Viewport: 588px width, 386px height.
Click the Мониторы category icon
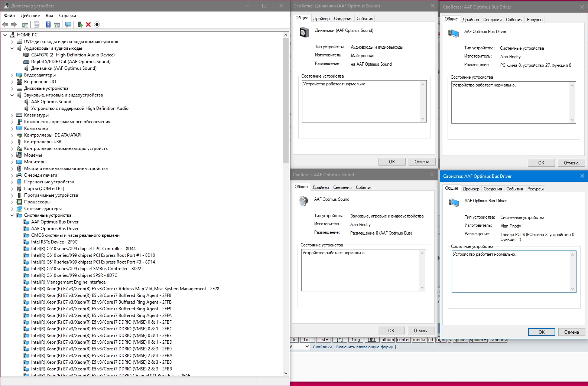coord(19,162)
